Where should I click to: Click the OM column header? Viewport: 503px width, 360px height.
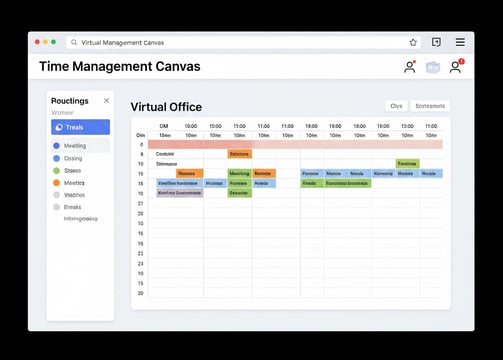click(164, 126)
